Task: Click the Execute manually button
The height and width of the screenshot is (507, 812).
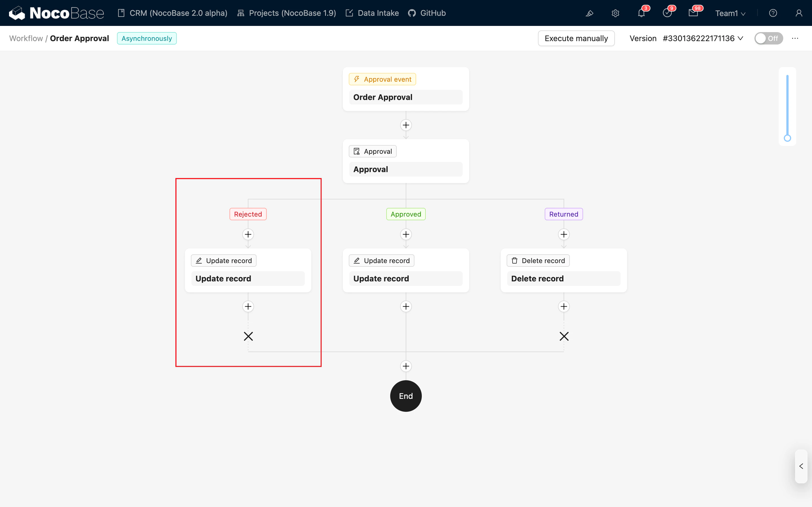Action: pos(576,38)
